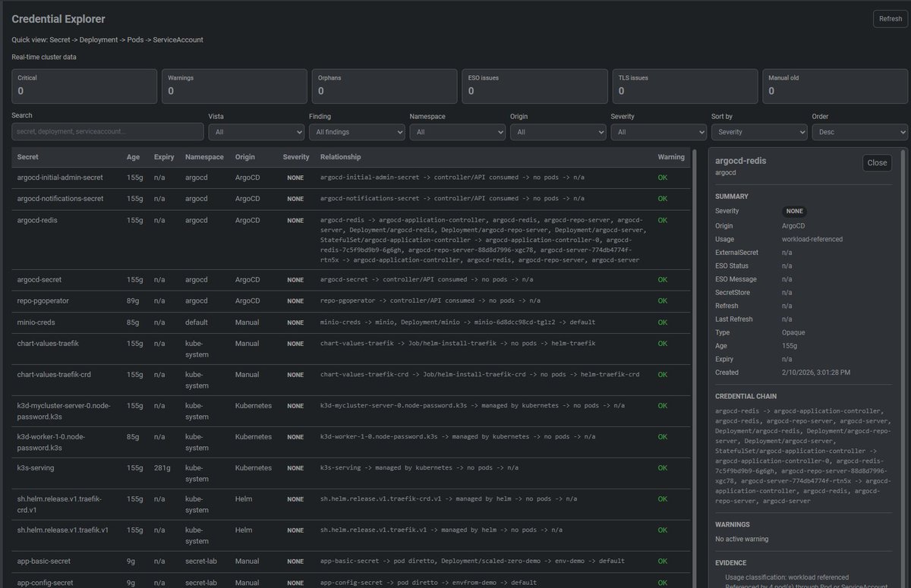Viewport: 911px width, 588px height.
Task: Open the Sort by dropdown
Action: [759, 132]
